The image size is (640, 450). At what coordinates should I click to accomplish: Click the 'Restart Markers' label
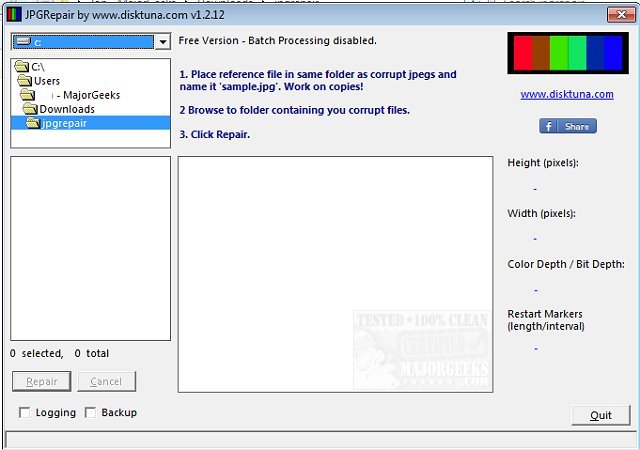pos(545,314)
